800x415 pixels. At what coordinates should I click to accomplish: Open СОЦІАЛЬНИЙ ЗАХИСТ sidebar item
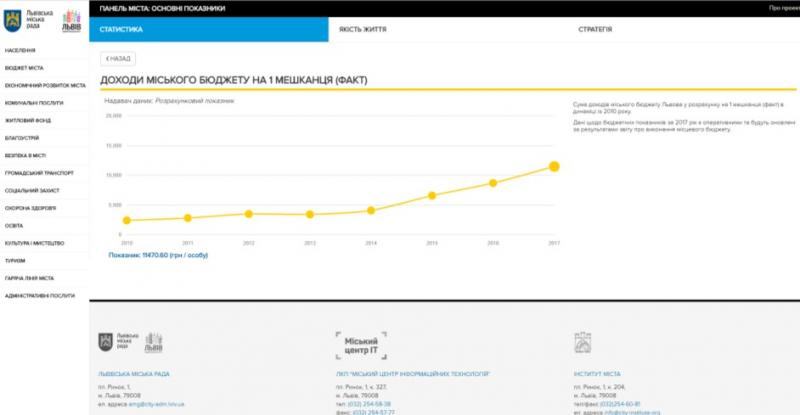(x=32, y=190)
